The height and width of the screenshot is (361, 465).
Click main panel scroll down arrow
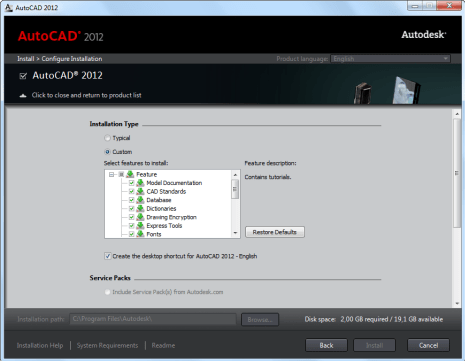pyautogui.click(x=457, y=304)
